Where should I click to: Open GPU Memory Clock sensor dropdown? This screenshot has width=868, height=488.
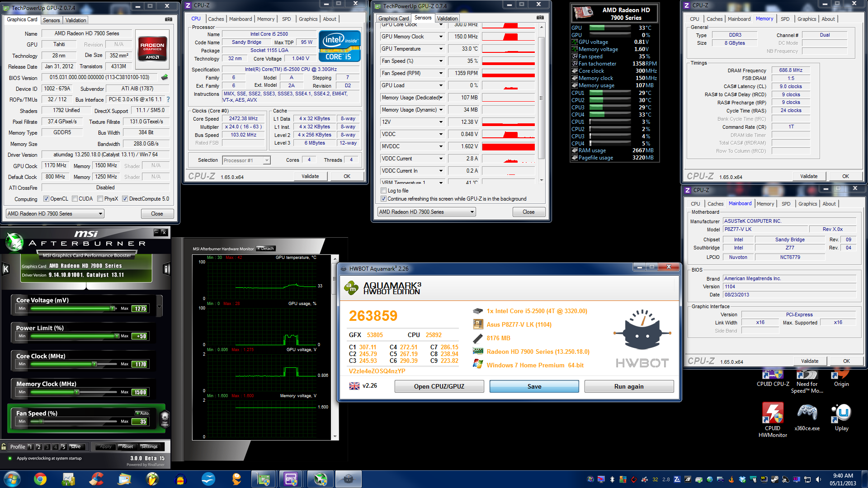pos(441,37)
